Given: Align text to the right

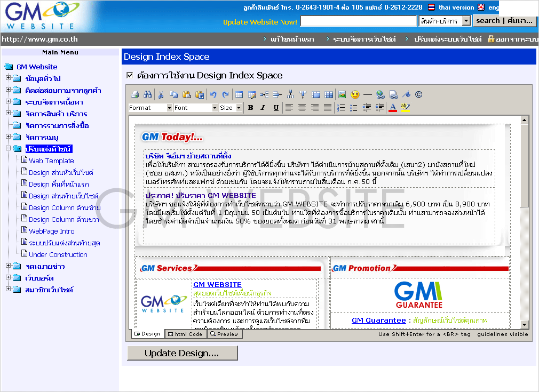Looking at the screenshot, I should (315, 108).
